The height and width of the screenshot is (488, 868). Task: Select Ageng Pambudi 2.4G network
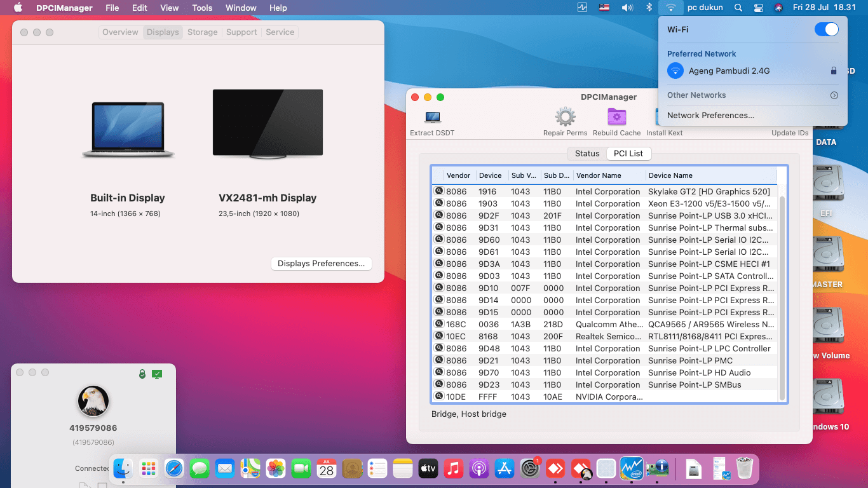click(753, 71)
